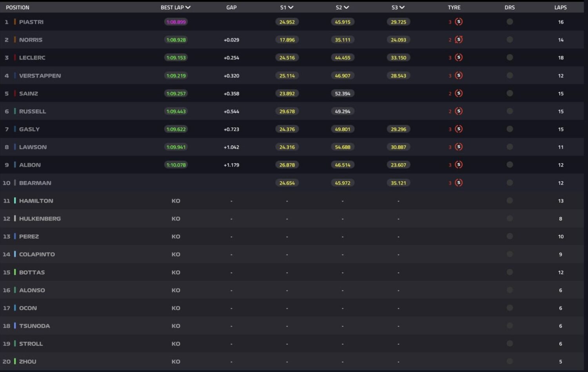
Task: Click Piastri's soft tyre icon
Action: (459, 22)
